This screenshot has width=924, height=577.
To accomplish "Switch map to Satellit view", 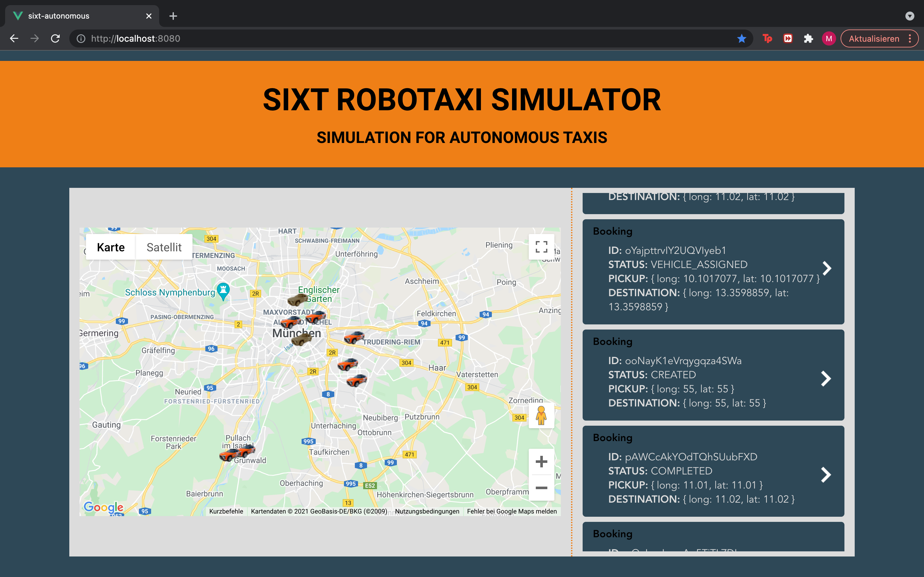I will (164, 247).
